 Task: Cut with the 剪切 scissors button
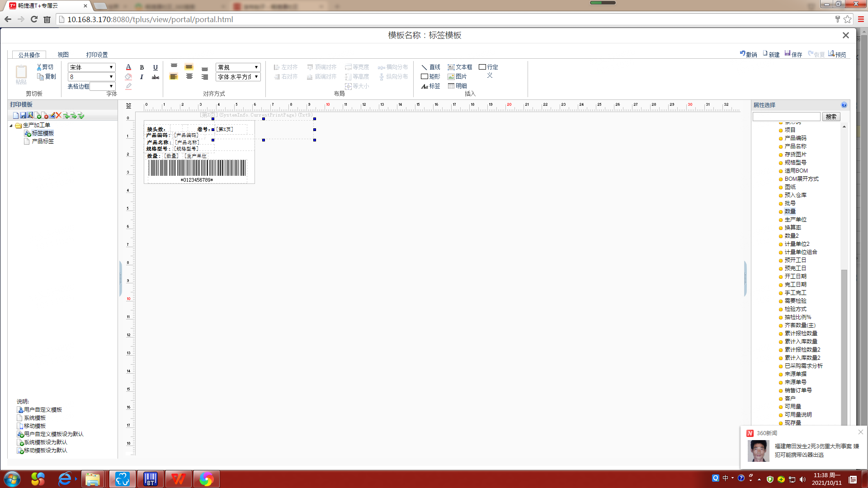click(45, 67)
